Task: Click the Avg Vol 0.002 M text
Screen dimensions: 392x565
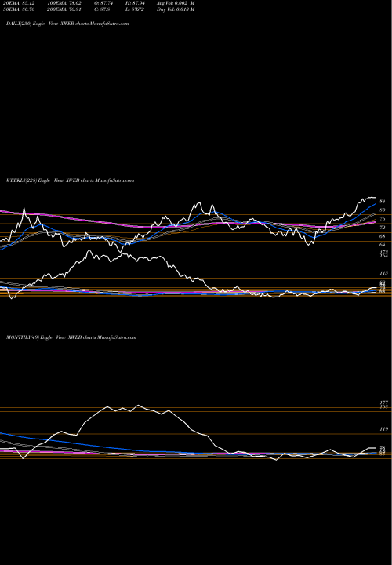Action: click(x=176, y=3)
